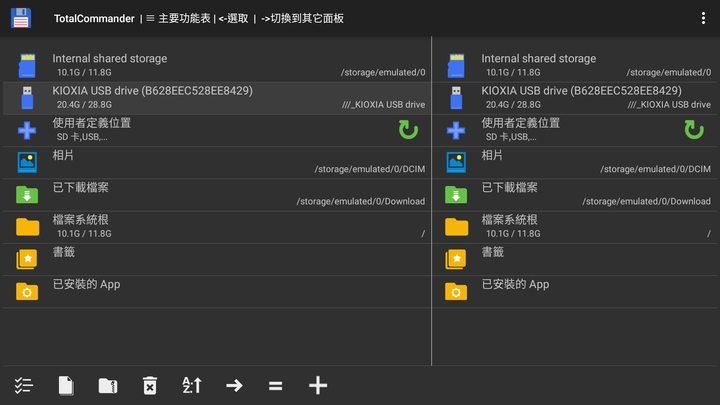Refresh user-defined locations in right panel
Screen dimensions: 720x405
tap(694, 130)
